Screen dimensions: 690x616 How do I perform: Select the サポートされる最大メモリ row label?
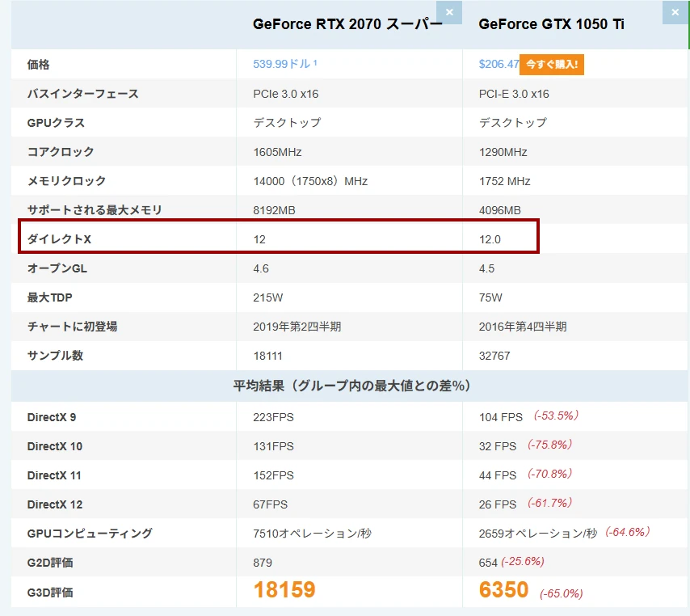coord(95,210)
